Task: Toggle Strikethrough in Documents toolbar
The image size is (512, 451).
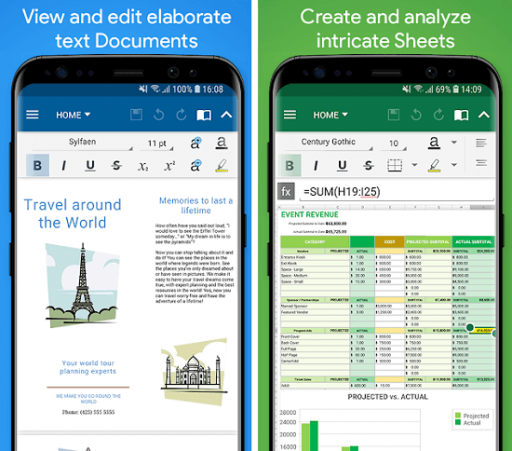Action: (116, 165)
